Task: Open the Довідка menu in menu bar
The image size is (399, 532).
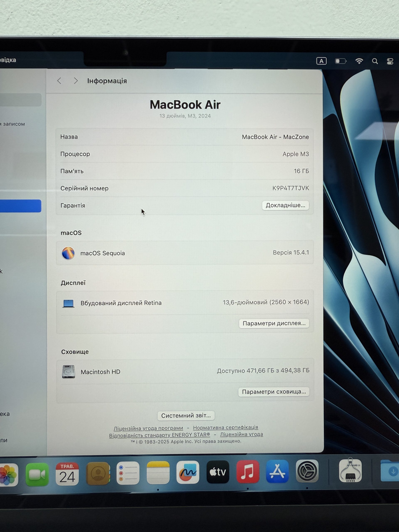Action: (8, 60)
